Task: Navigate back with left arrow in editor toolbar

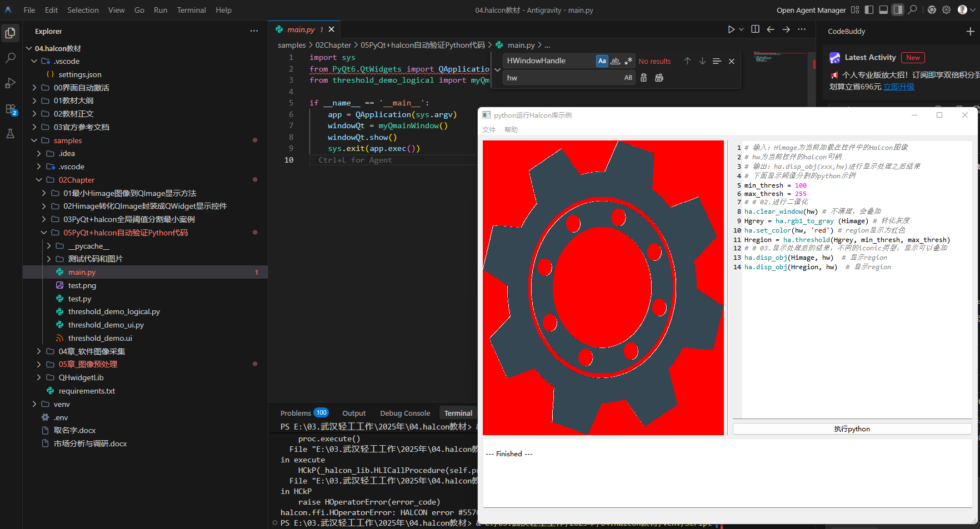Action: point(771,29)
